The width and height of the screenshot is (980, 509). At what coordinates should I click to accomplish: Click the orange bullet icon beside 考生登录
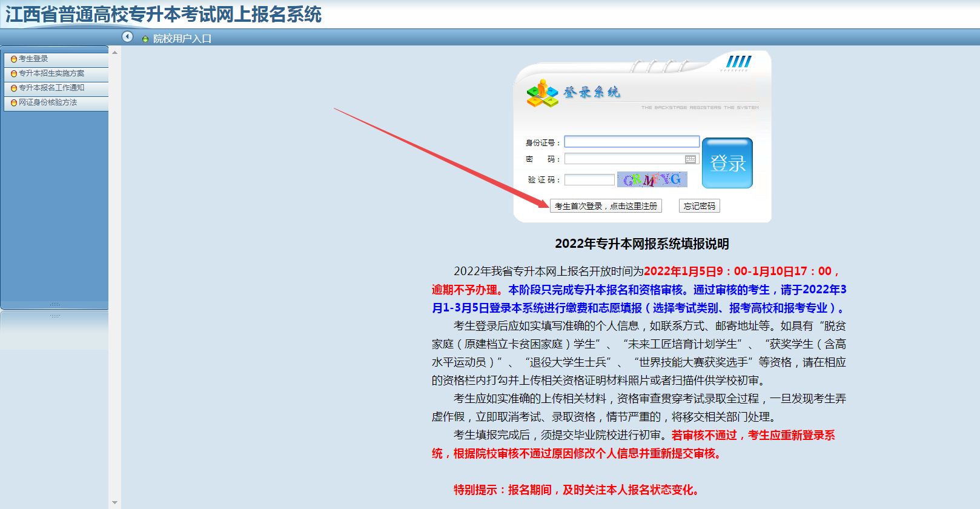[x=14, y=59]
